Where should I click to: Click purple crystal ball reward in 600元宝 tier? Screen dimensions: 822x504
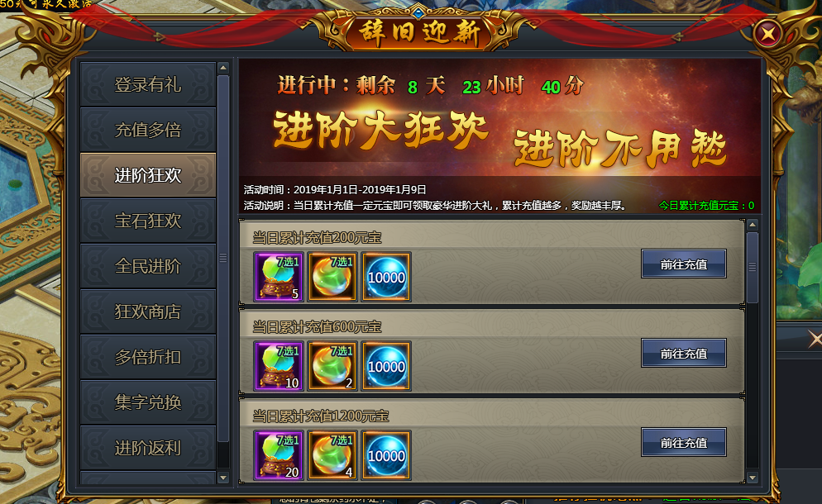click(x=279, y=366)
